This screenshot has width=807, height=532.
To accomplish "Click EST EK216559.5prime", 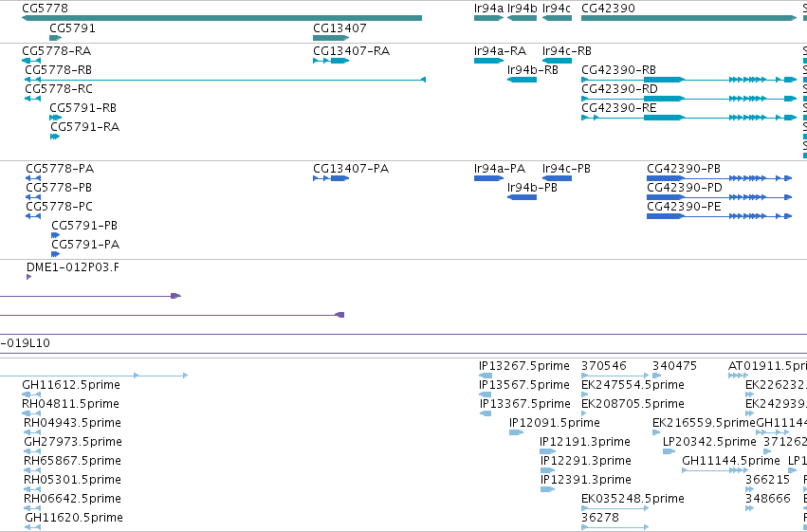I will pyautogui.click(x=704, y=424).
